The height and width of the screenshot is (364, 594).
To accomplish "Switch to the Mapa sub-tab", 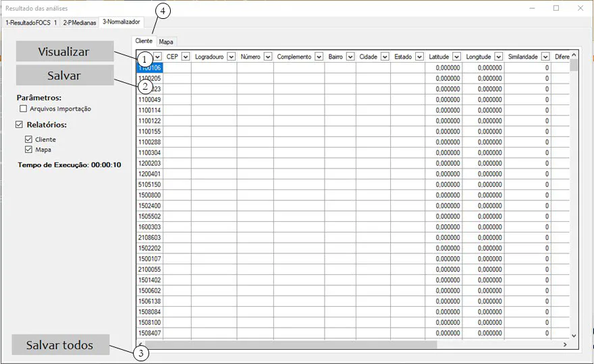I will click(166, 42).
